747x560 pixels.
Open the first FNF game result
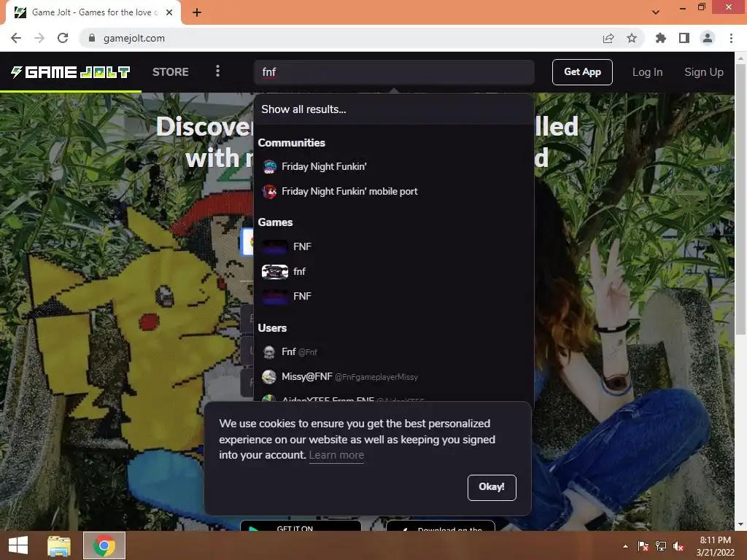coord(394,246)
